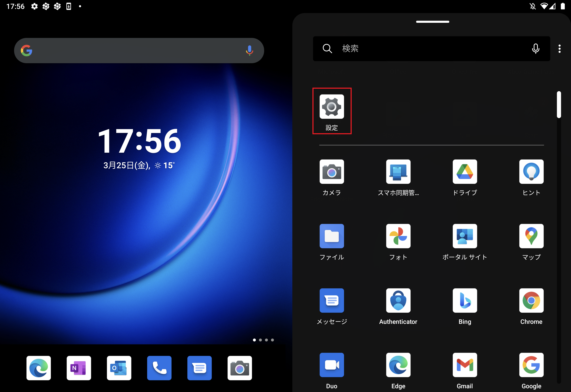Image resolution: width=571 pixels, height=392 pixels.
Task: Tap the 17:56 clock widget
Action: (x=139, y=141)
